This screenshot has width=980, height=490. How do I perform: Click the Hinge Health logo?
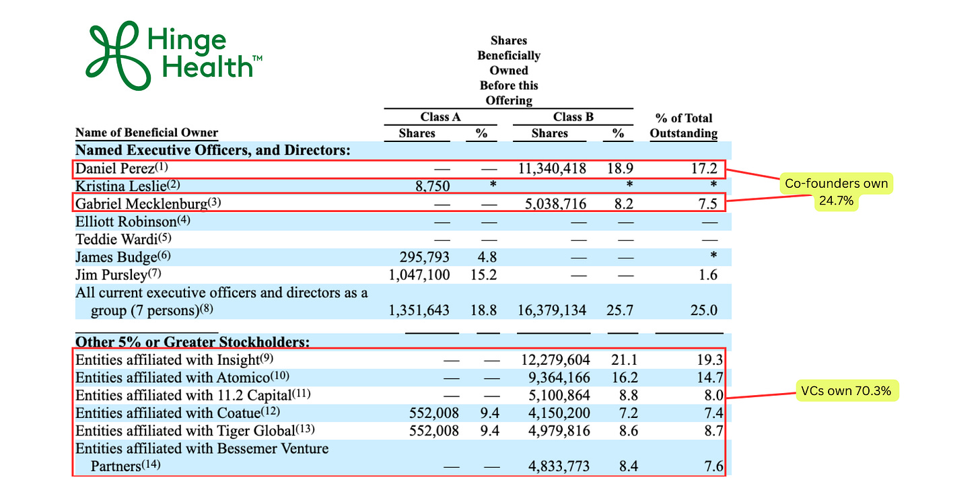coord(174,55)
